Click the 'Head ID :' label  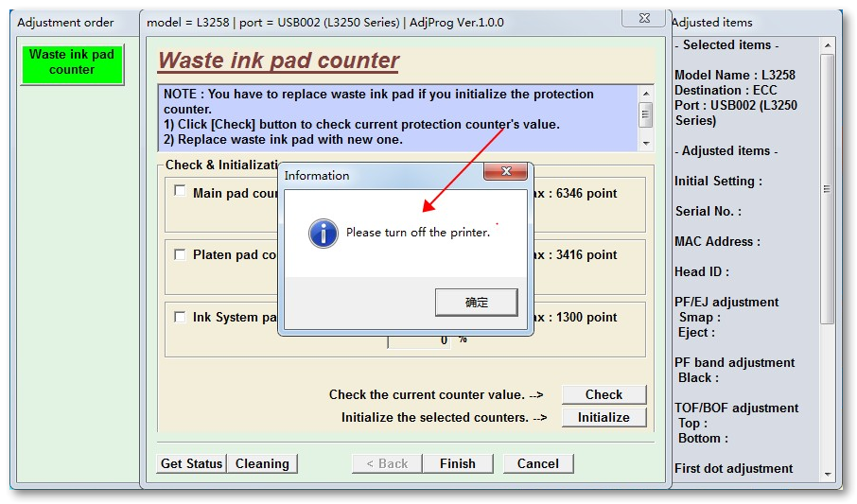click(x=702, y=272)
